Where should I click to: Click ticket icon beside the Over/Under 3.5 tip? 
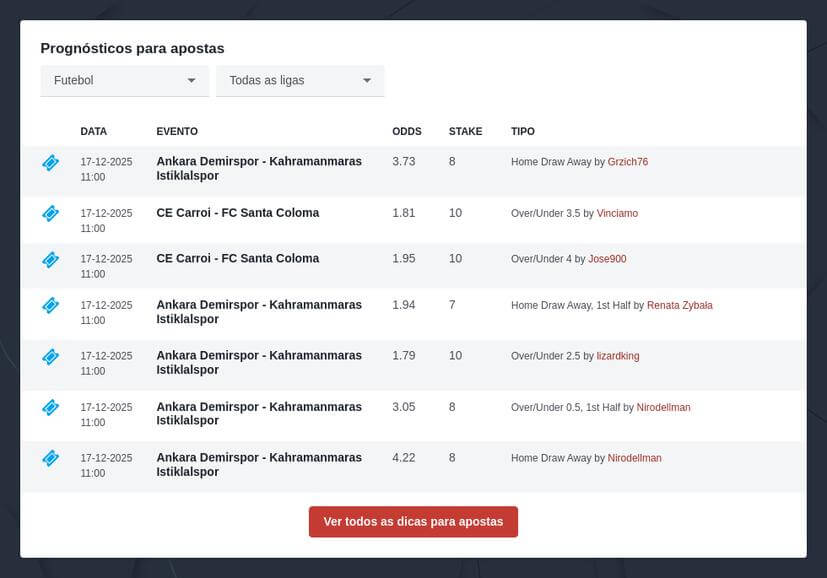click(x=50, y=213)
